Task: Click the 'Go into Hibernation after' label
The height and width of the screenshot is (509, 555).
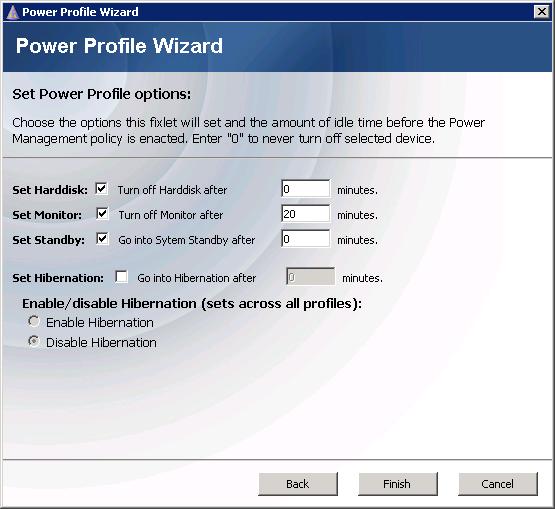Action: click(x=196, y=278)
